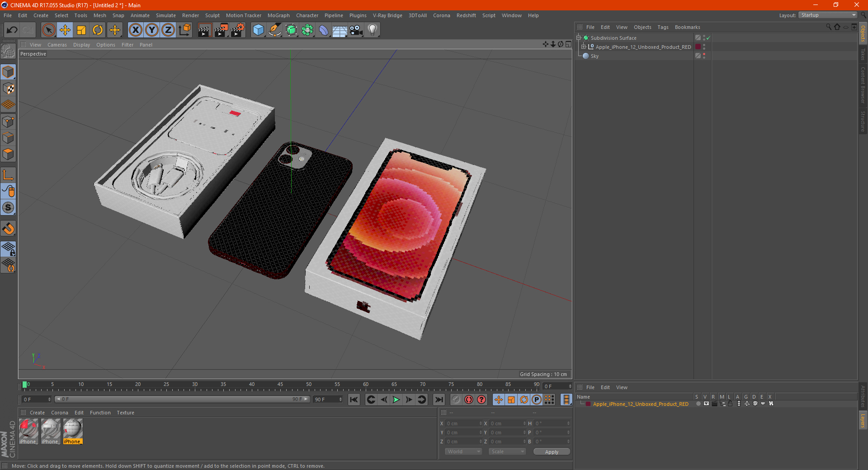Screen dimensions: 868x470
Task: Activate the Scale tool
Action: coord(81,30)
